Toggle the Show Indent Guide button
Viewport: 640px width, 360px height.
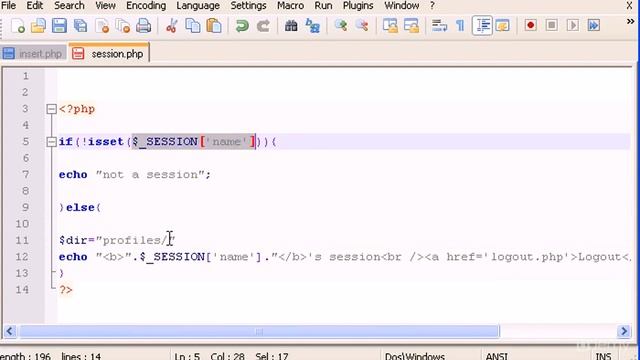pyautogui.click(x=482, y=26)
